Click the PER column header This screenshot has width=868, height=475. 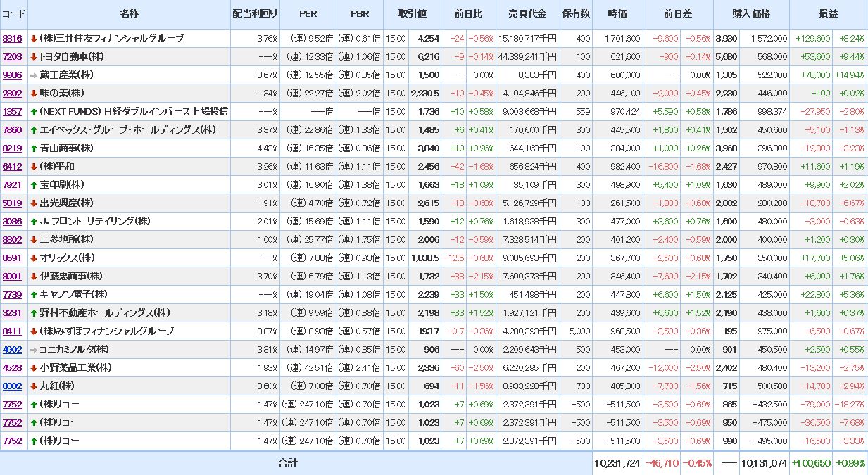308,14
